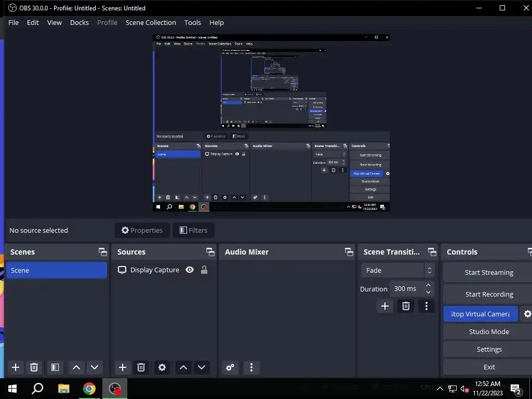Move scene up with arrow

tap(76, 367)
